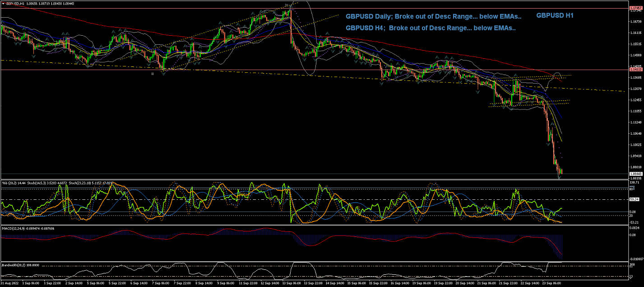Click the 50.24 value on the stochastic scale

(x=635, y=199)
